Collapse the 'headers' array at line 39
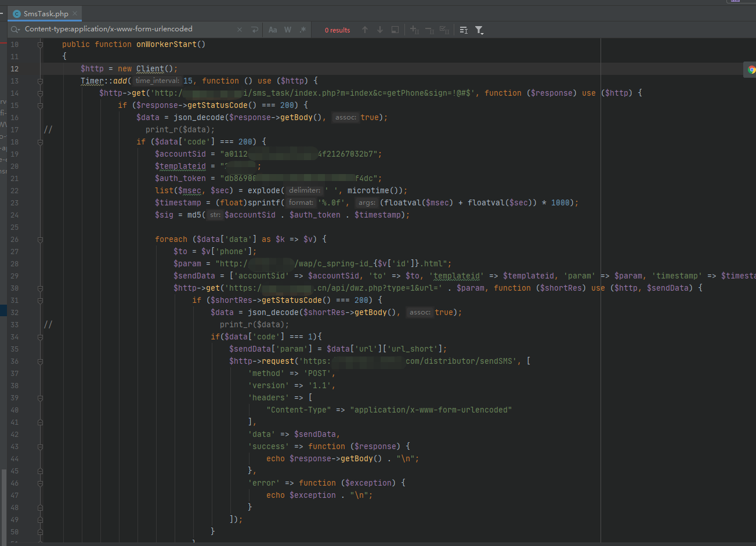 (x=40, y=397)
